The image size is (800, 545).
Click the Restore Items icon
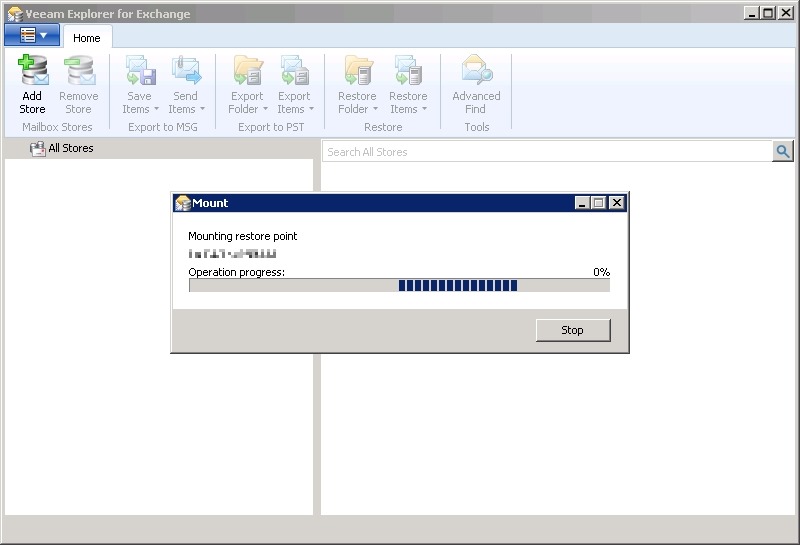coord(408,70)
